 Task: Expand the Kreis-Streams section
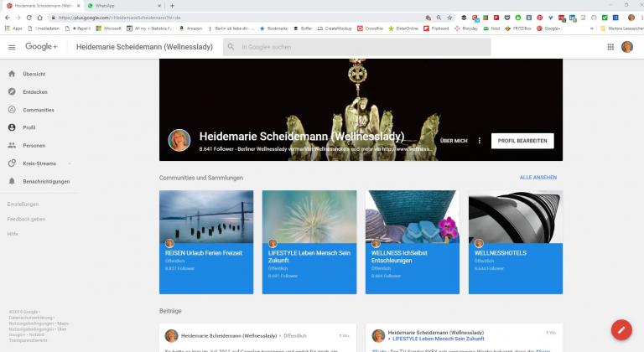(x=70, y=163)
